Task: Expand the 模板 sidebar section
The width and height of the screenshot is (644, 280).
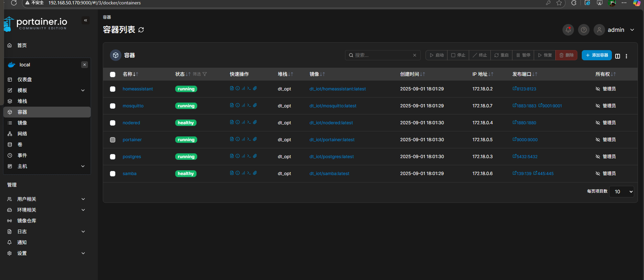Action: click(x=83, y=90)
